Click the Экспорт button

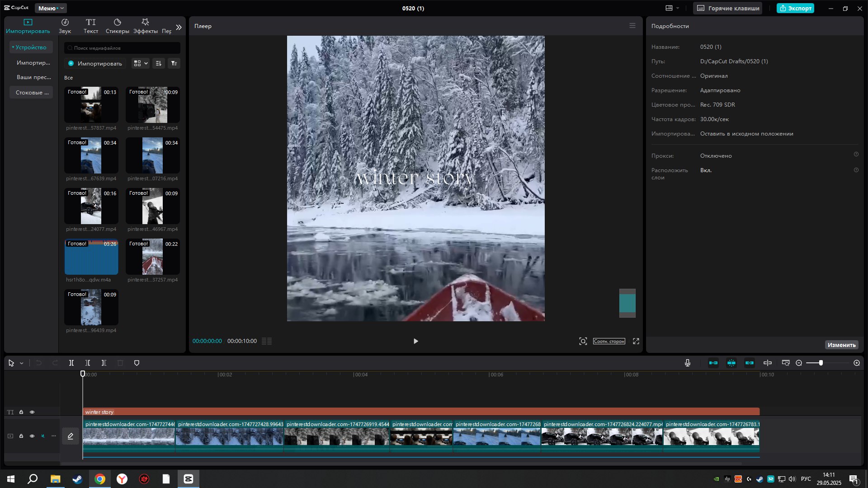click(795, 8)
